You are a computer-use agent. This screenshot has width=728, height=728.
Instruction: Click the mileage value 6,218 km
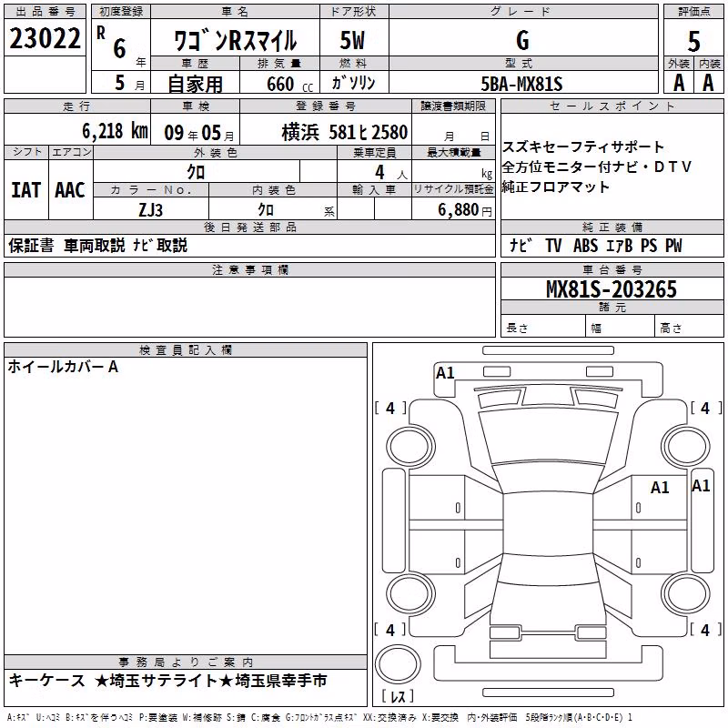[116, 131]
